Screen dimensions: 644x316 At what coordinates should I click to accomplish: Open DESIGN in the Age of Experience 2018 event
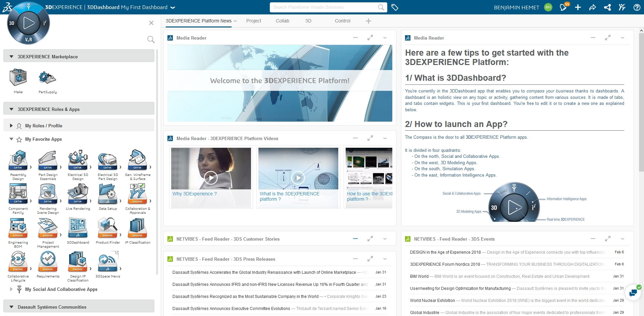click(517, 252)
